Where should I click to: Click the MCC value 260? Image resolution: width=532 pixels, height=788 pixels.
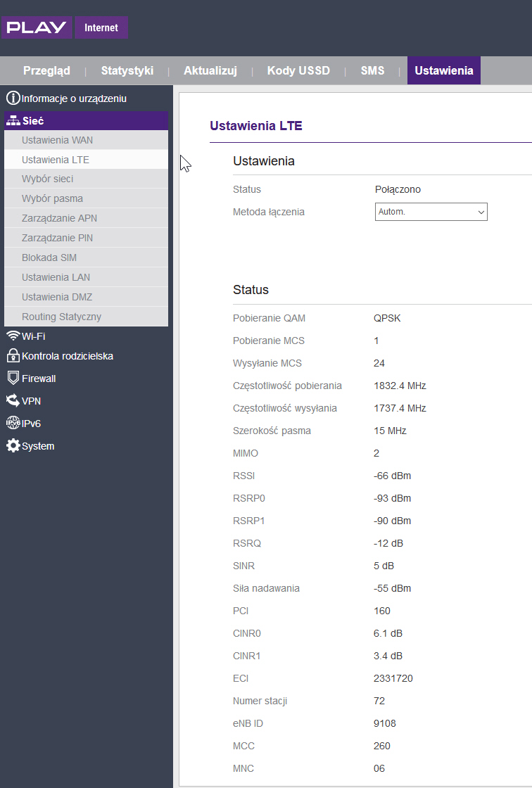coord(382,746)
